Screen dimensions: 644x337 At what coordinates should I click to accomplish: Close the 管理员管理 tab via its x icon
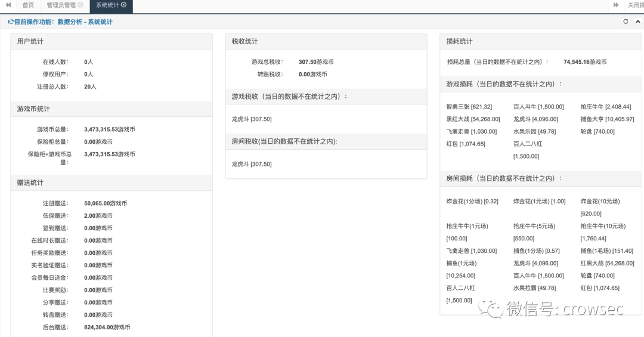(80, 5)
